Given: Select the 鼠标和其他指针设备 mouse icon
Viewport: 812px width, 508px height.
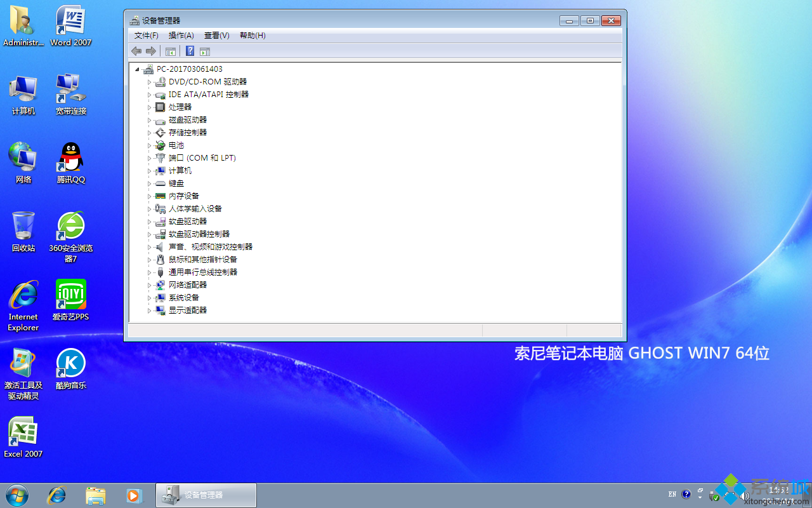Looking at the screenshot, I should coord(160,260).
